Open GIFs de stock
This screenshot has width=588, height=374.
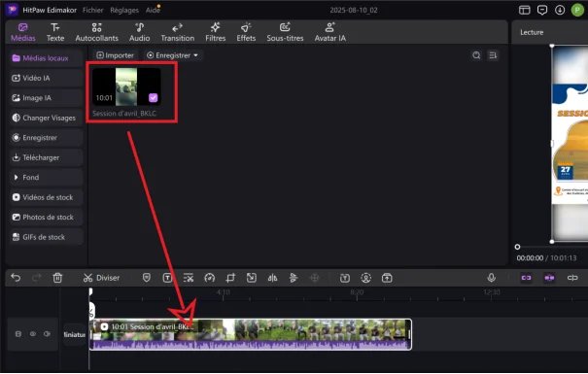(x=46, y=237)
